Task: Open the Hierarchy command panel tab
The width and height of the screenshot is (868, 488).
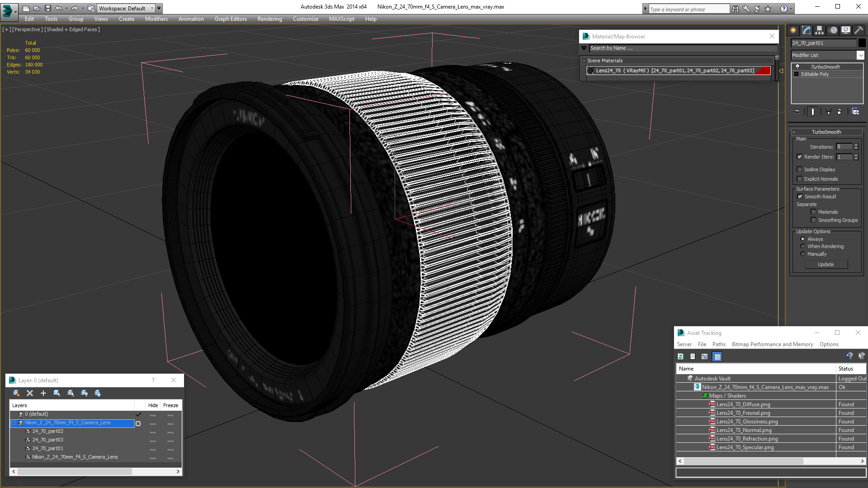Action: tap(819, 30)
